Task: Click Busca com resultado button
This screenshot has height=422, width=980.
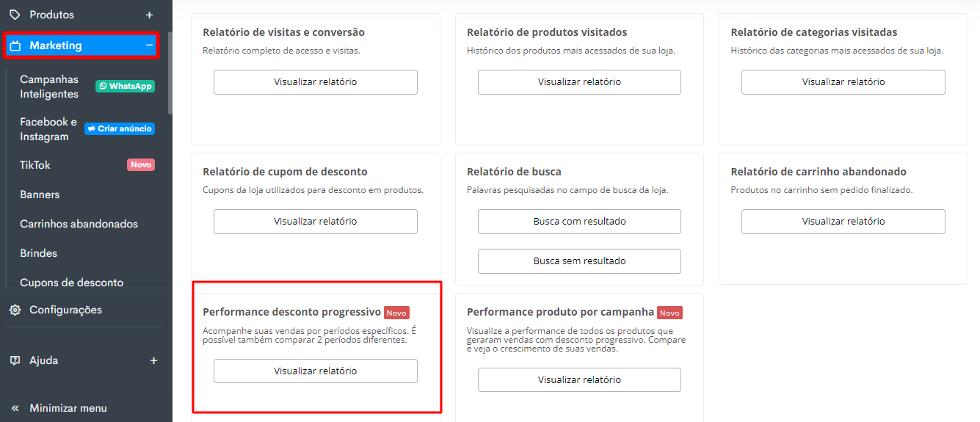Action: [579, 222]
